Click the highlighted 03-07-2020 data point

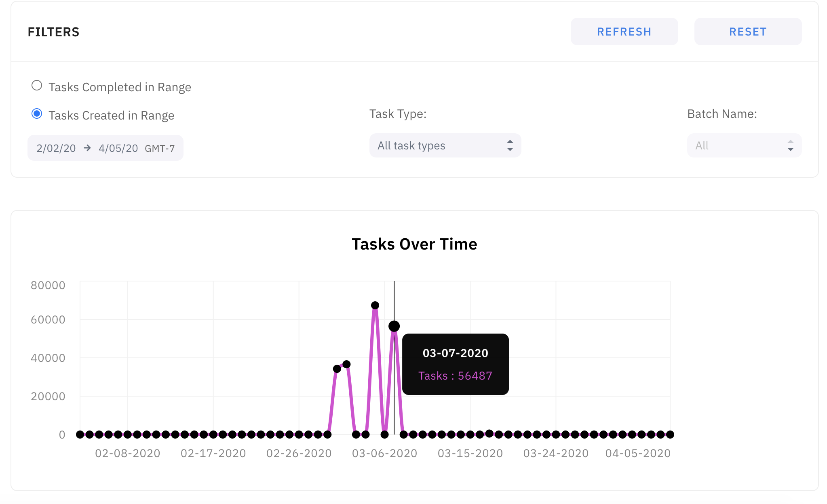pos(394,326)
